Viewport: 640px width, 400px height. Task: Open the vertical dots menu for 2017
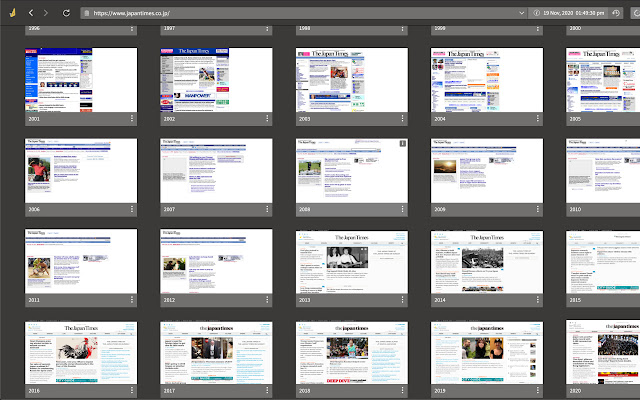pos(267,390)
